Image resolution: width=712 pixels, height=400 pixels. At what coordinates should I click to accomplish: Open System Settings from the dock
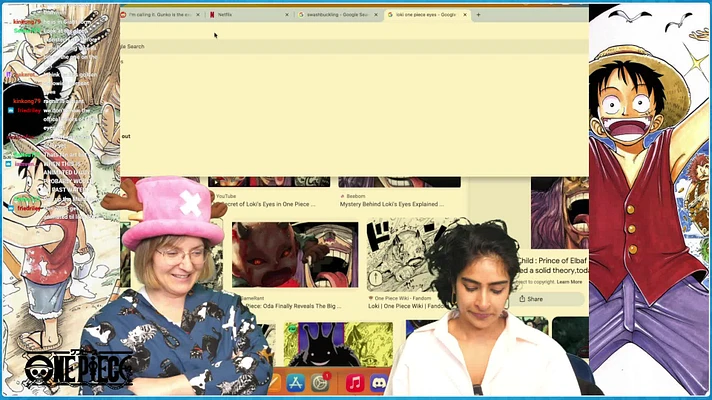(x=320, y=383)
